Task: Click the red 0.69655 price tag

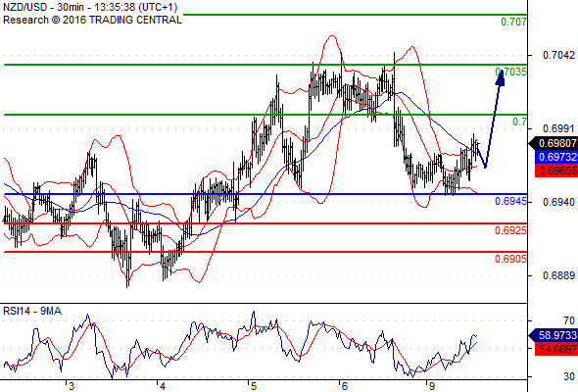Action: coord(556,171)
